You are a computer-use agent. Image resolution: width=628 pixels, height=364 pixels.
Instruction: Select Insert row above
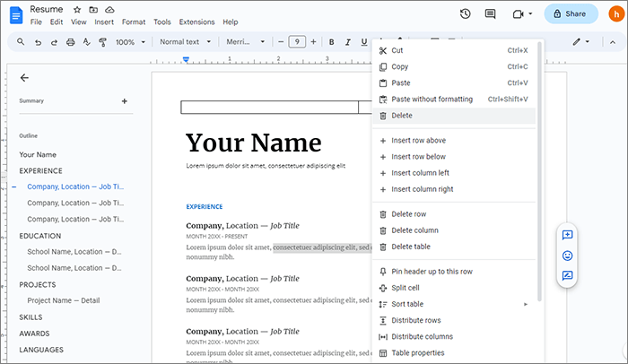point(454,141)
